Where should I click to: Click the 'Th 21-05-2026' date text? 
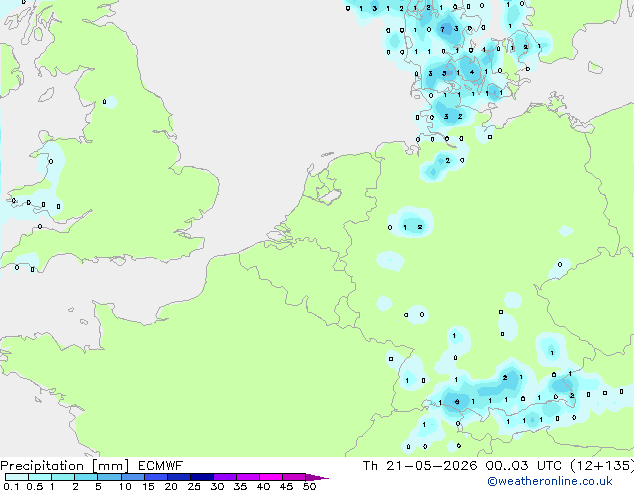pyautogui.click(x=420, y=466)
